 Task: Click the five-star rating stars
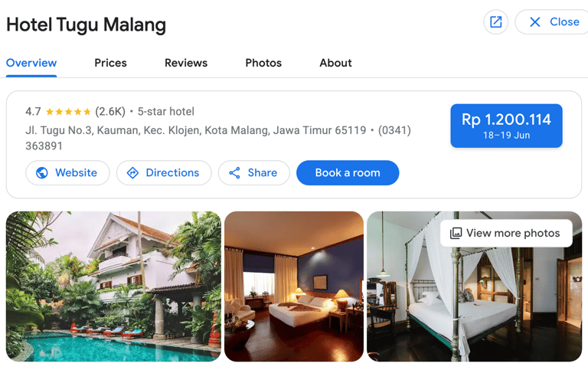[68, 111]
